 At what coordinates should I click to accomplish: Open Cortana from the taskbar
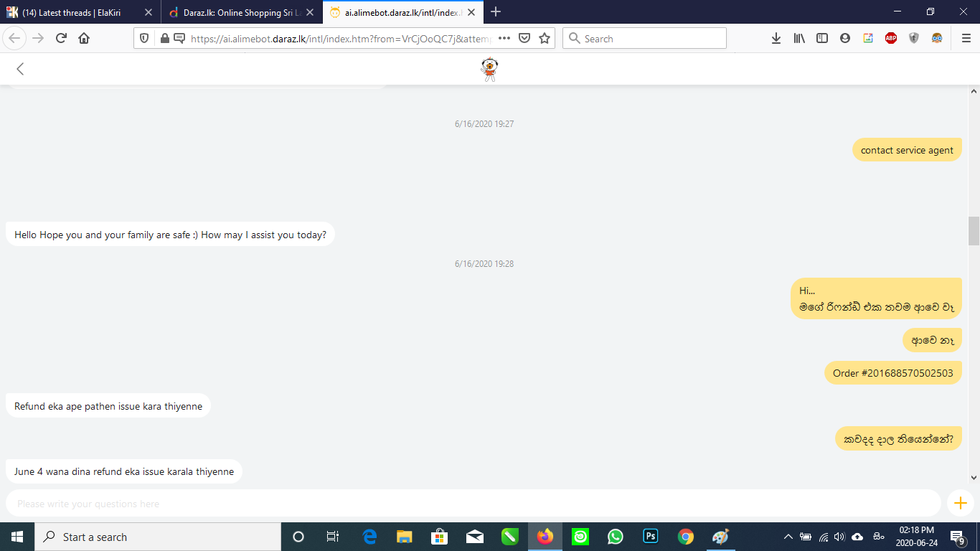298,537
